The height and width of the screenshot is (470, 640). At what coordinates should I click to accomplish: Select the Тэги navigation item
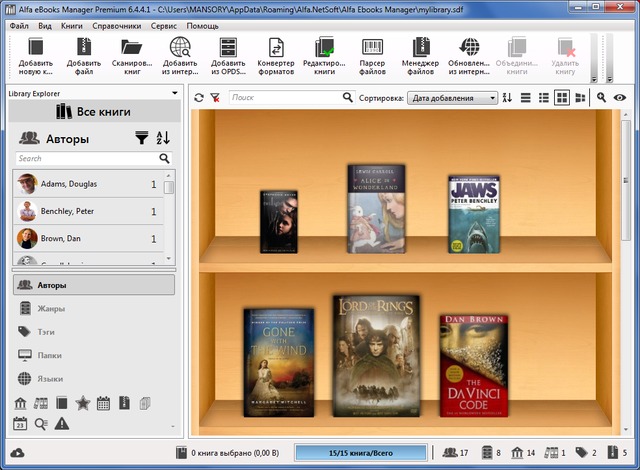tap(94, 332)
